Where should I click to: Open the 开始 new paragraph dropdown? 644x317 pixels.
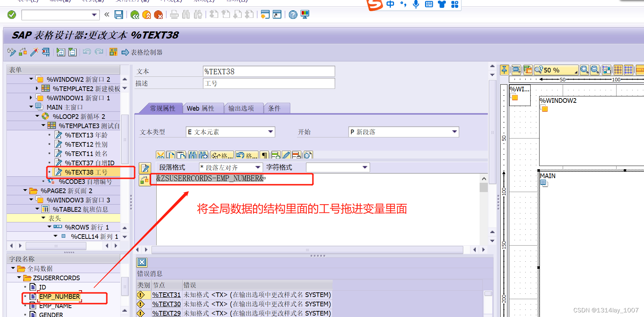pyautogui.click(x=454, y=132)
